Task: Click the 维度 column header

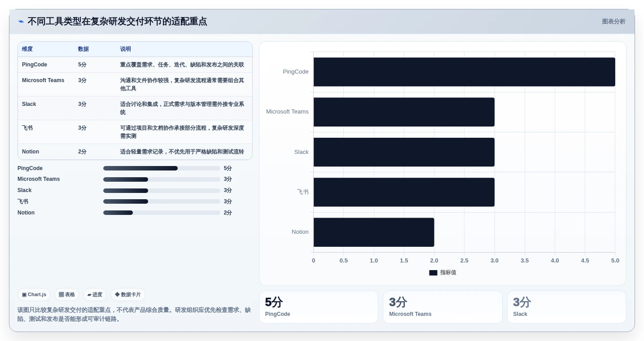Action: click(27, 49)
